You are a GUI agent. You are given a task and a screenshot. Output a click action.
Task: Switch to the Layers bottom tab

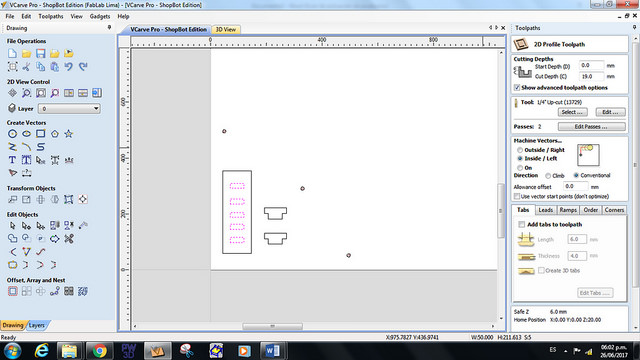point(36,325)
